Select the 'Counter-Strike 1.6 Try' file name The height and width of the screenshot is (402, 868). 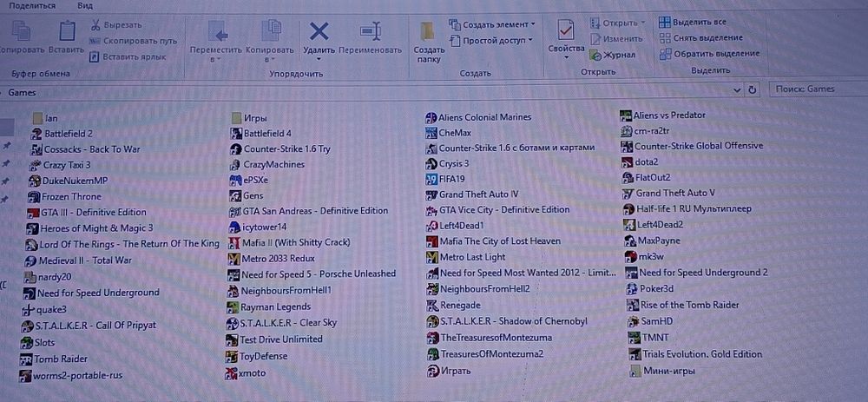click(x=287, y=149)
